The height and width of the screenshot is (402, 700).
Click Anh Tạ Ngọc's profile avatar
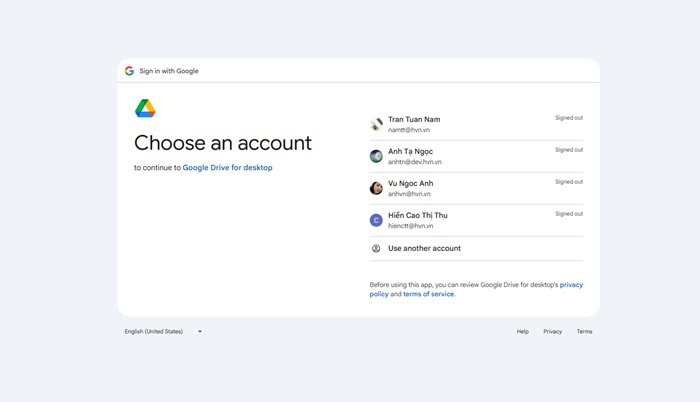(x=376, y=156)
